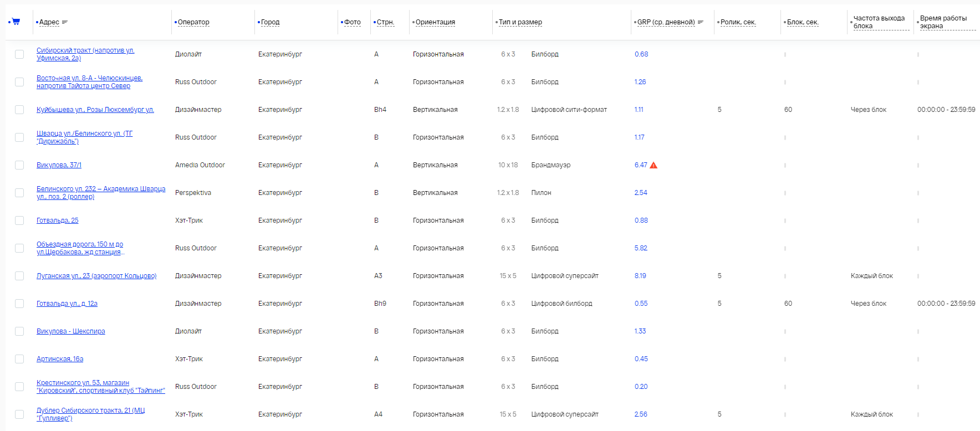The height and width of the screenshot is (431, 980).
Task: Tick the checkbox for Сибирский тракт row
Action: [x=19, y=54]
